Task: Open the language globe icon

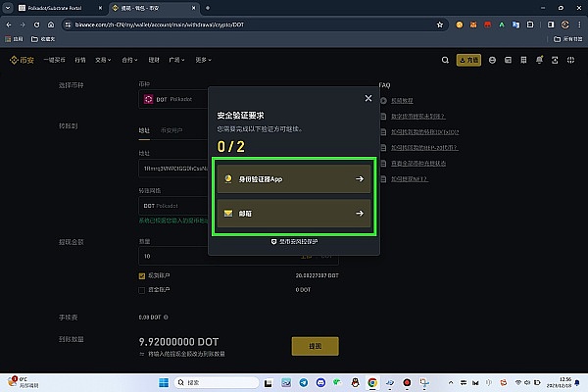Action: 570,60
